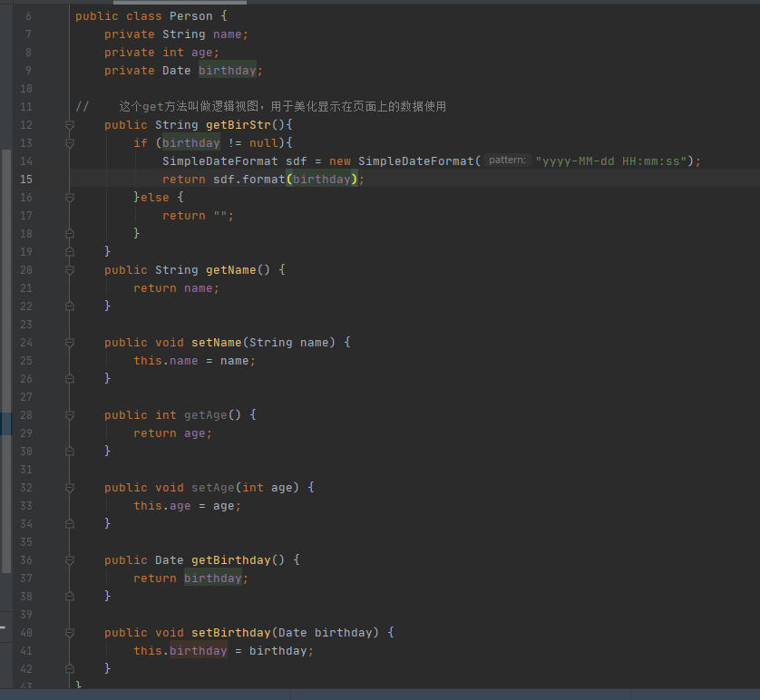Collapse setAge method fold at line 32
Screen dimensions: 760x700
[x=69, y=489]
